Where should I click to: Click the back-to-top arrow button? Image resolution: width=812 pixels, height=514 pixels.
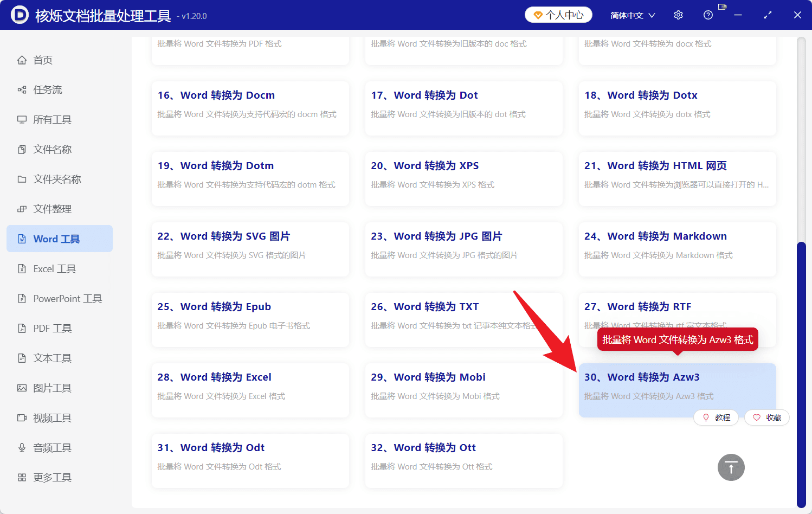731,467
